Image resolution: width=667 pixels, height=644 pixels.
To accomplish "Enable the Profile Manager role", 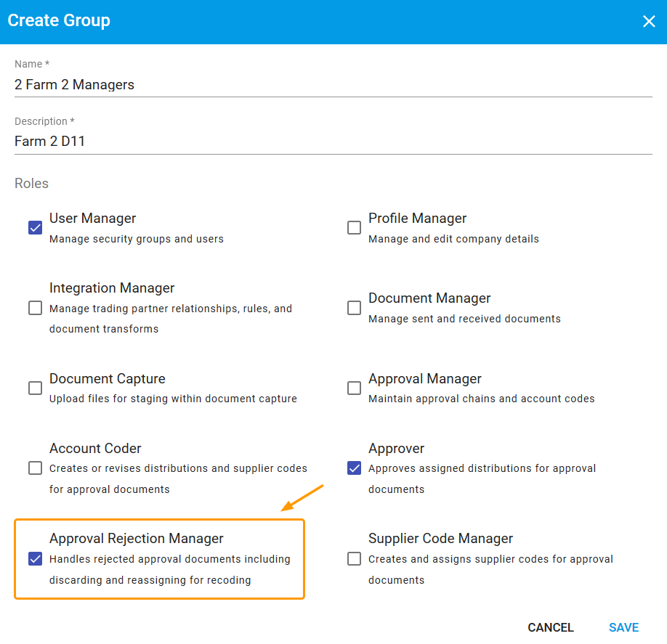I will (x=354, y=227).
